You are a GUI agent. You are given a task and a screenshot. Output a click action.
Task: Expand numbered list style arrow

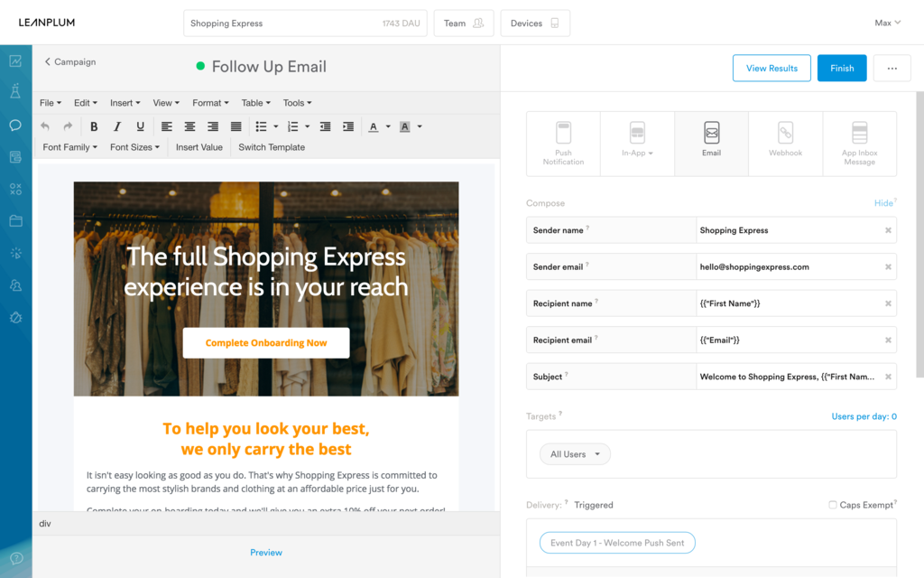[x=307, y=126]
